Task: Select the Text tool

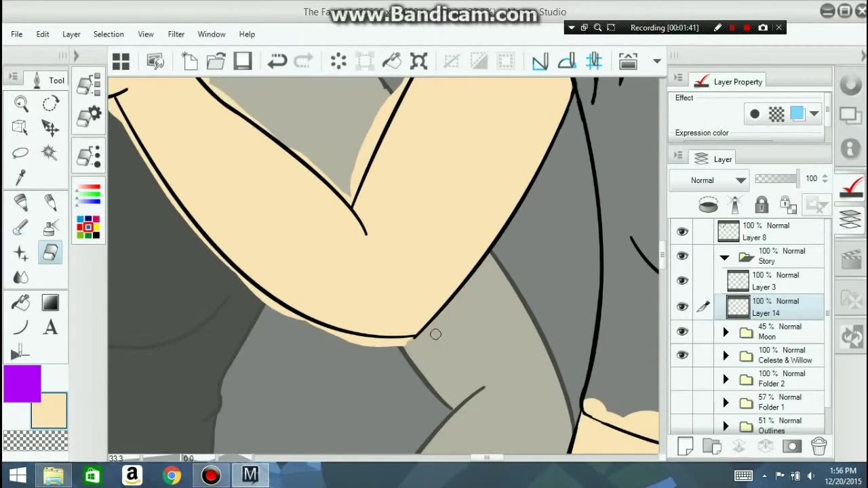Action: 50,328
